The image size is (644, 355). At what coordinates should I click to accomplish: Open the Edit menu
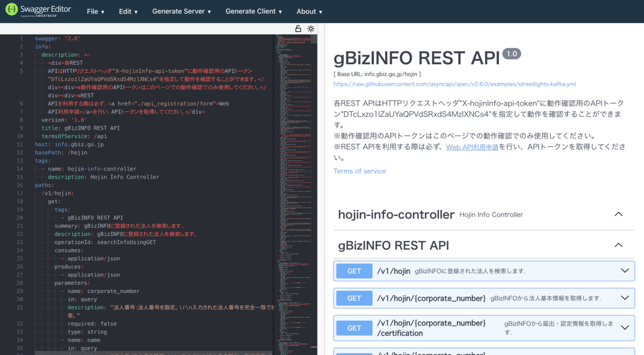(128, 11)
